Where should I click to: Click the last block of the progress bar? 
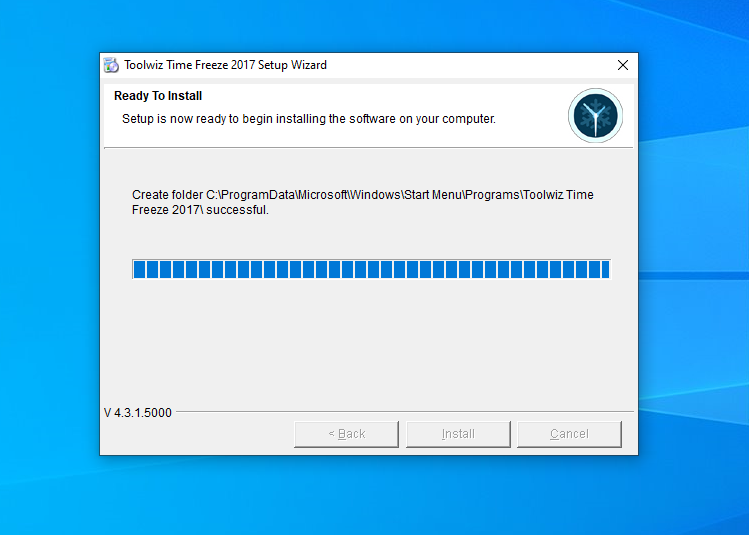(603, 269)
